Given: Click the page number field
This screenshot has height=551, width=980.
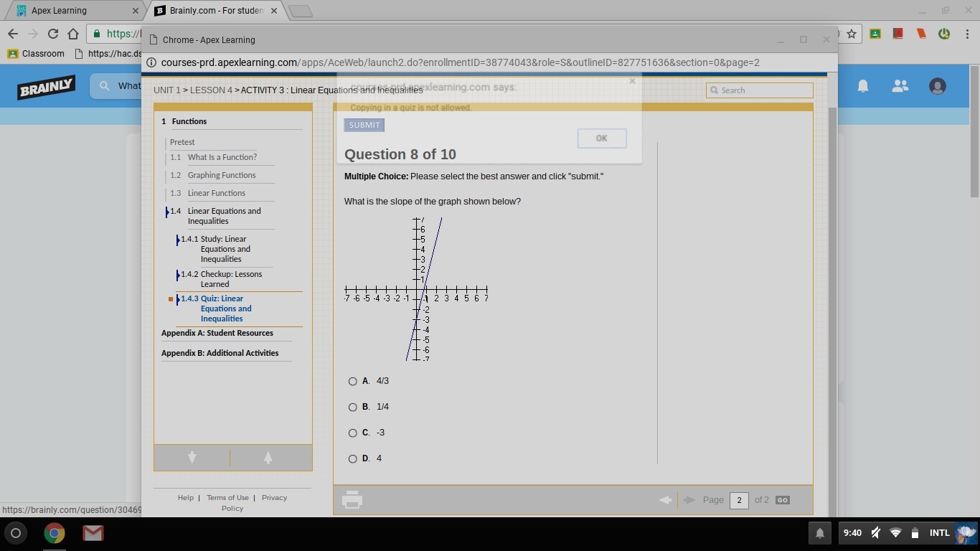Looking at the screenshot, I should 739,500.
